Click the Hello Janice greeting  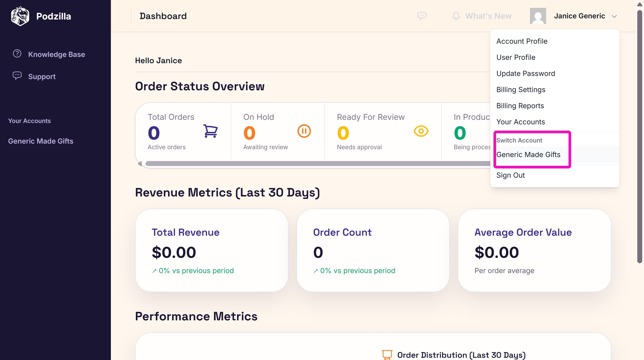(x=159, y=60)
